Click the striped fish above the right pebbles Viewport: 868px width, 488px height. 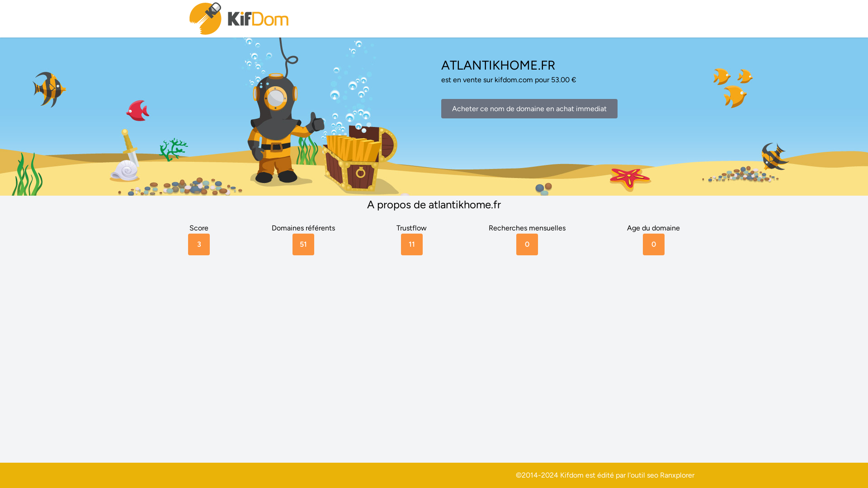pos(774,156)
